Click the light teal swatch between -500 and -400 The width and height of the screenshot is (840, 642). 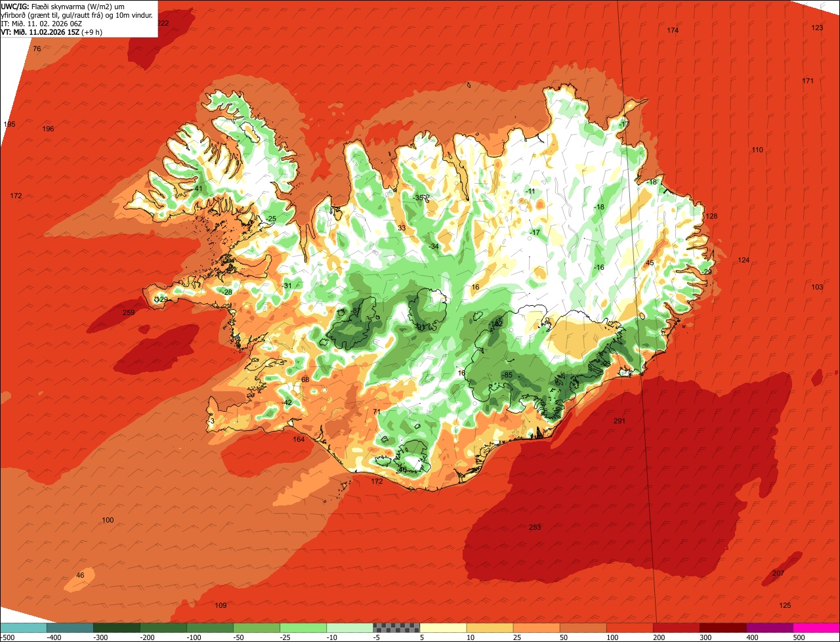pyautogui.click(x=23, y=628)
